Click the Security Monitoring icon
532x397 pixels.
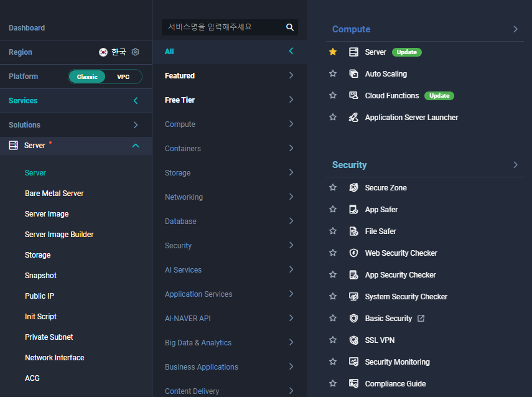coord(353,362)
